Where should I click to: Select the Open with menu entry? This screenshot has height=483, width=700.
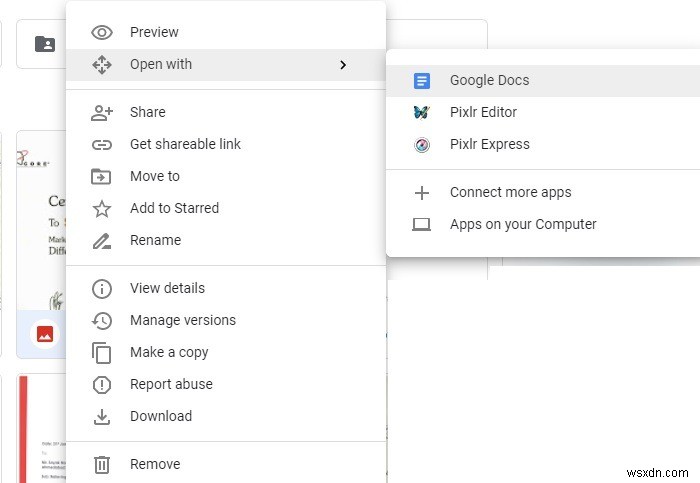coord(226,65)
